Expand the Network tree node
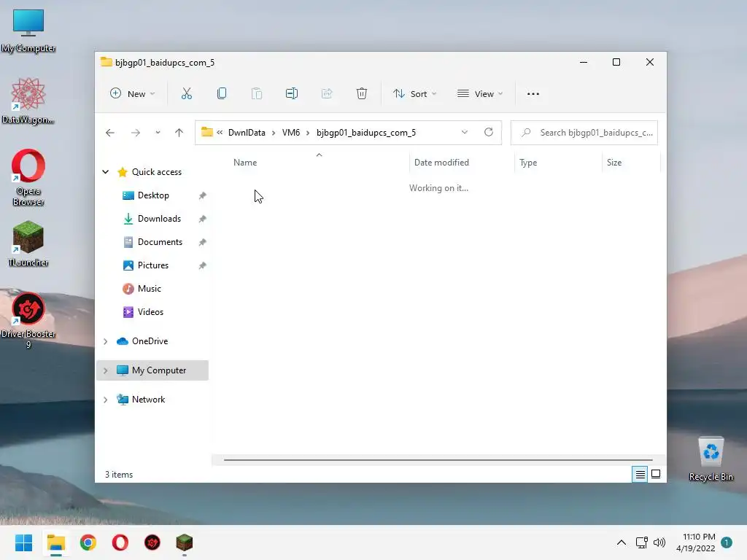The height and width of the screenshot is (560, 747). tap(106, 400)
